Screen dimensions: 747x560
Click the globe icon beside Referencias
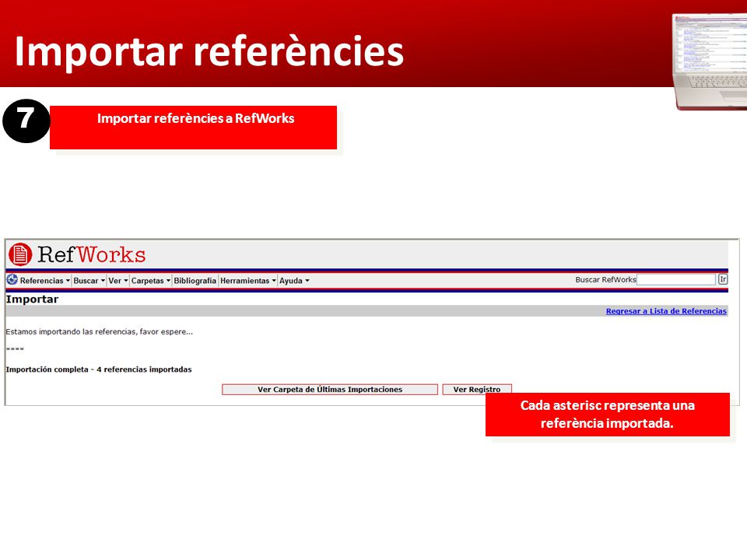coord(12,280)
